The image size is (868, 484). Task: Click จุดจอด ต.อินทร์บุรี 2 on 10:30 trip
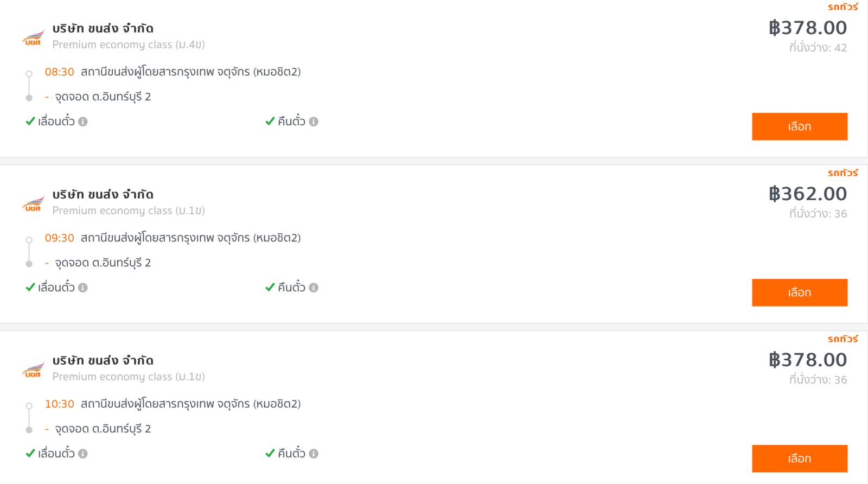tap(103, 429)
